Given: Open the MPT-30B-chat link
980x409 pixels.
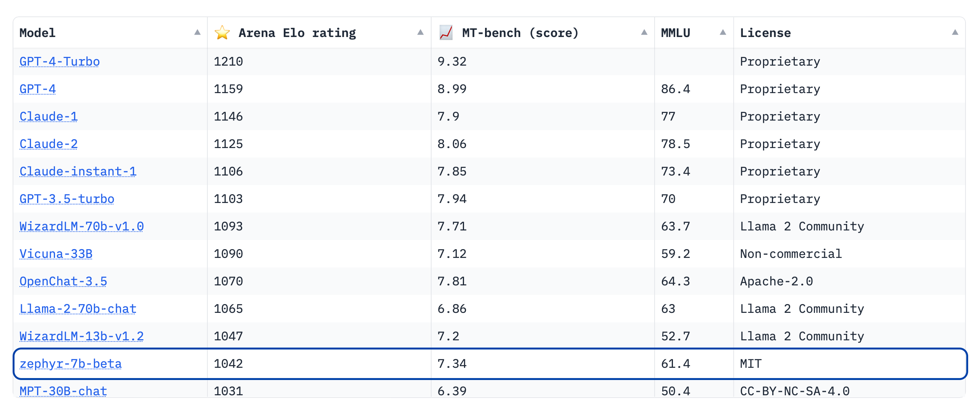Looking at the screenshot, I should [63, 391].
